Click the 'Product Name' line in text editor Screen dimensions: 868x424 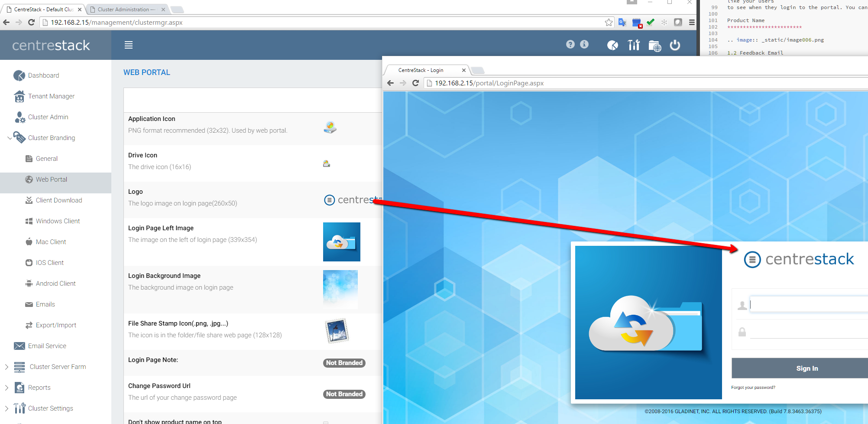click(746, 20)
